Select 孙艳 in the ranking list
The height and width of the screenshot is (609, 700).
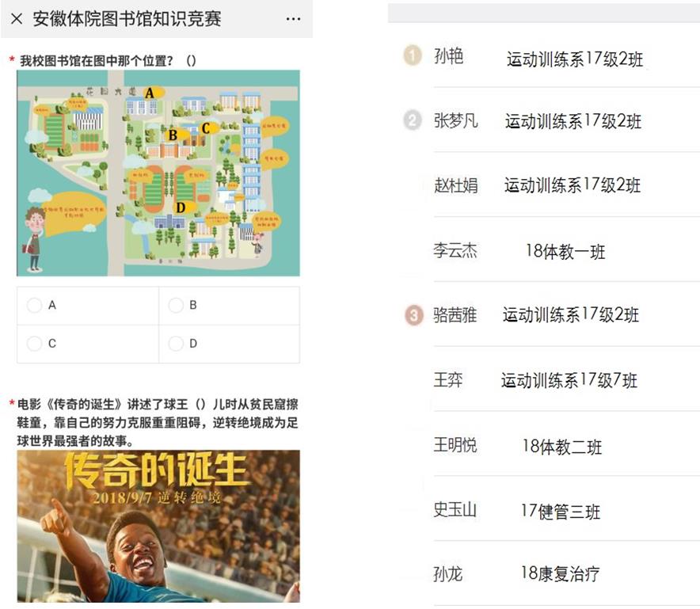pos(449,57)
